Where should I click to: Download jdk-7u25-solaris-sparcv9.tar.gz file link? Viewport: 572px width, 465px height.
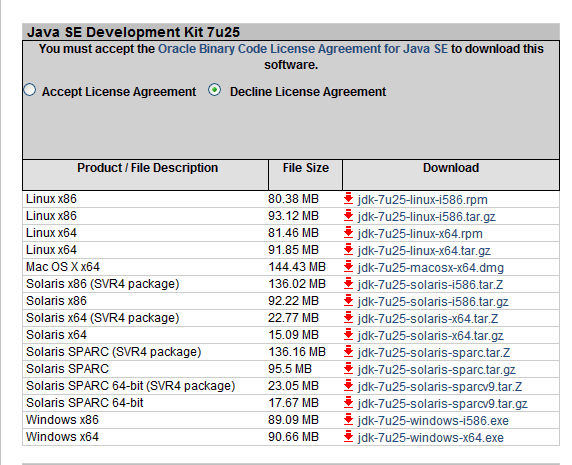click(x=442, y=404)
